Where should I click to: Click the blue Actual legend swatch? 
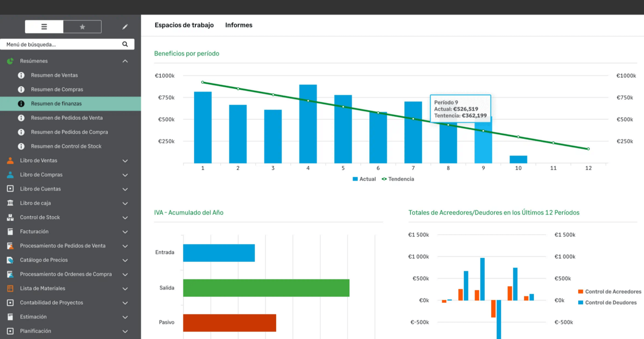(x=355, y=179)
